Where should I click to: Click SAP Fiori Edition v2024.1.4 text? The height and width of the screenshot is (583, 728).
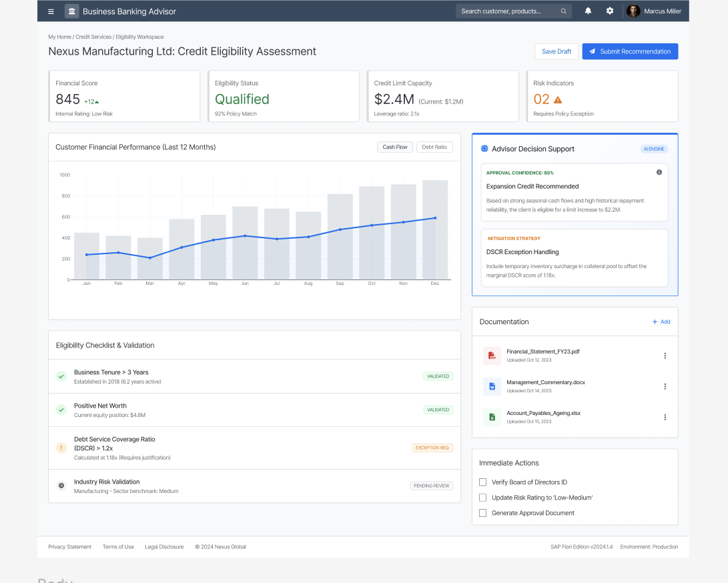coord(582,547)
